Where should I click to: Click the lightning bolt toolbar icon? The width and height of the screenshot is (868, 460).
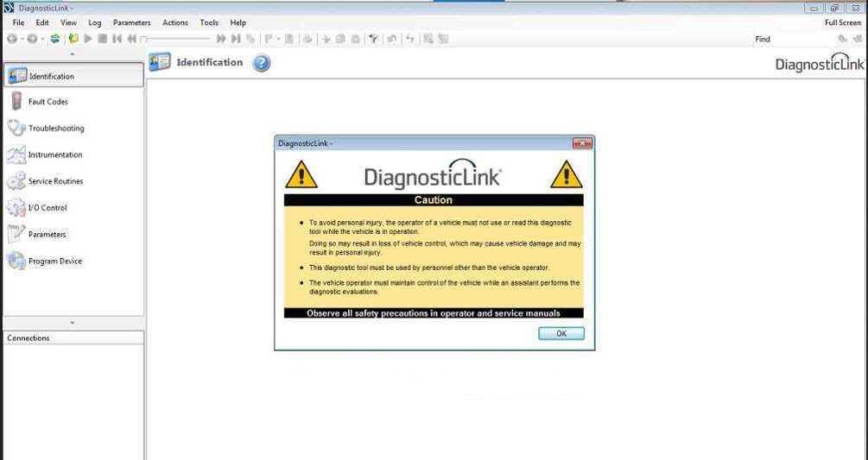pyautogui.click(x=410, y=39)
